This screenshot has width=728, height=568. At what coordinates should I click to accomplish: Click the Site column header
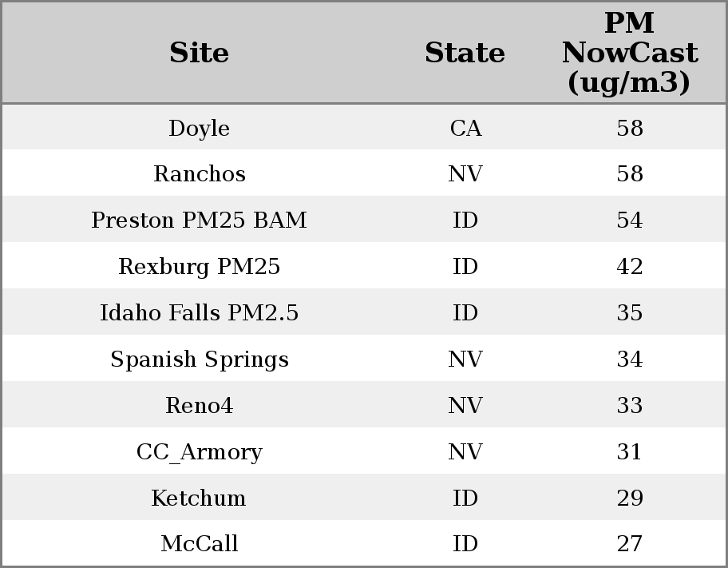[x=199, y=53]
